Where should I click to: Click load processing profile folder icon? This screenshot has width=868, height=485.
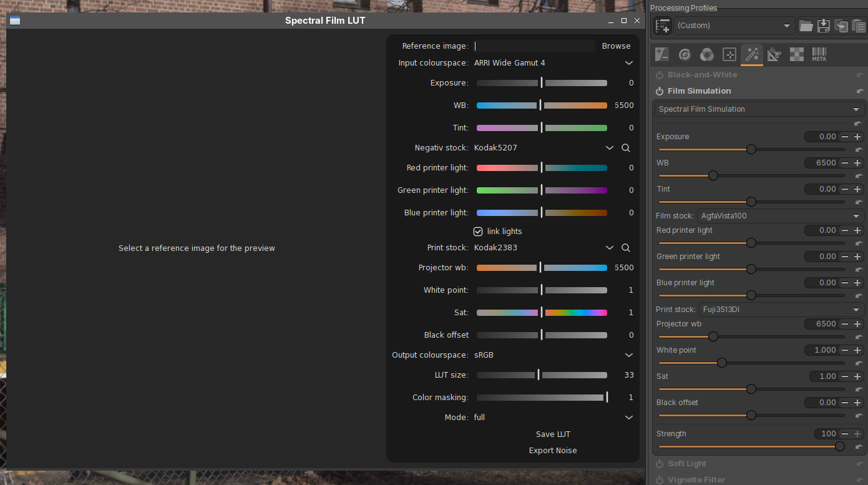point(806,26)
